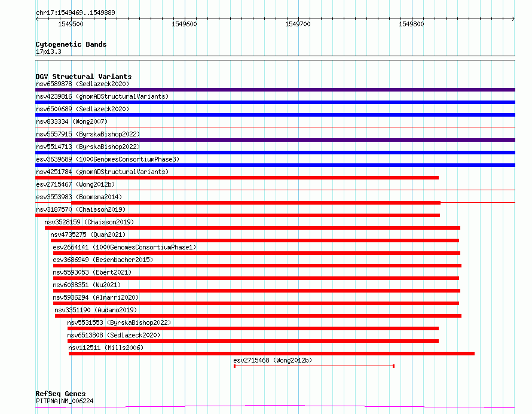Viewport: 532px width, 414px height.
Task: Click nsv6038351 (Wu2021) label
Action: (87, 285)
